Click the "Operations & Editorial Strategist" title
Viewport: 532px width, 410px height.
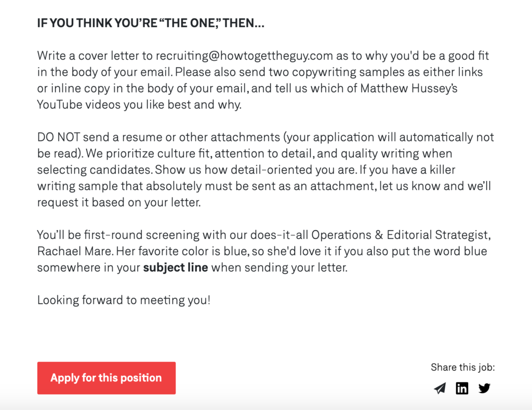[401, 235]
